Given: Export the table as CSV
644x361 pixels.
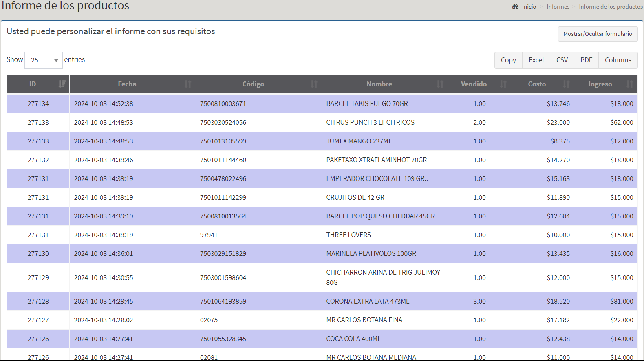Looking at the screenshot, I should (562, 60).
